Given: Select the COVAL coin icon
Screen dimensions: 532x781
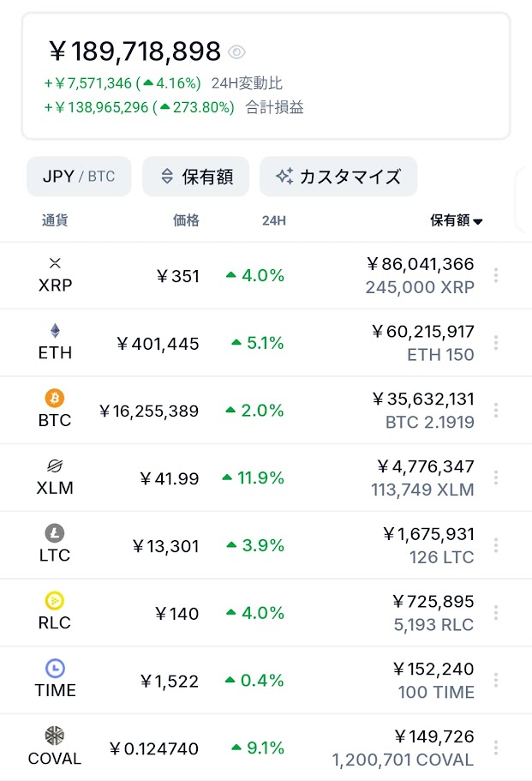Looking at the screenshot, I should [55, 736].
